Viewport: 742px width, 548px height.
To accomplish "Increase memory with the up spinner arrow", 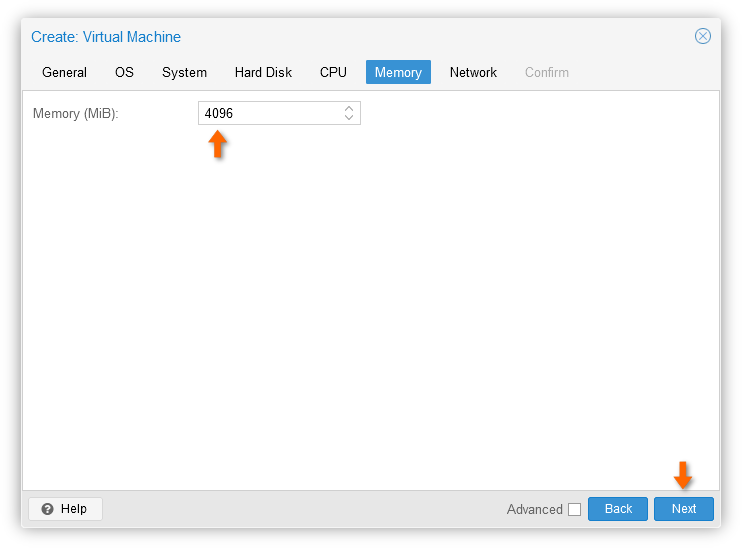I will [x=349, y=108].
